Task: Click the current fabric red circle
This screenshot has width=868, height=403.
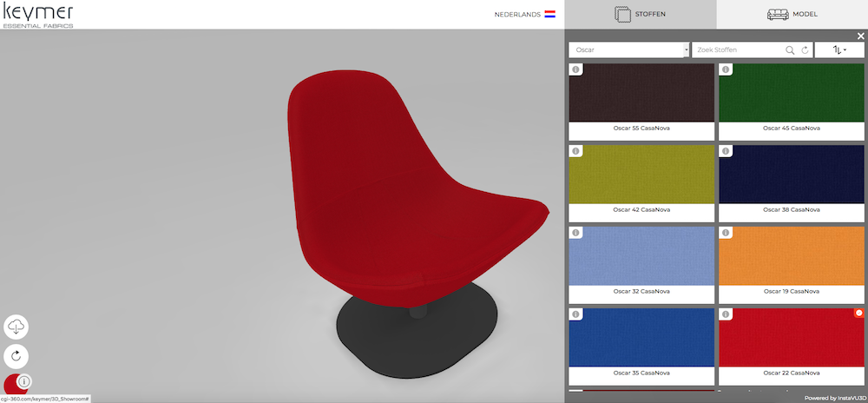Action: point(11,386)
